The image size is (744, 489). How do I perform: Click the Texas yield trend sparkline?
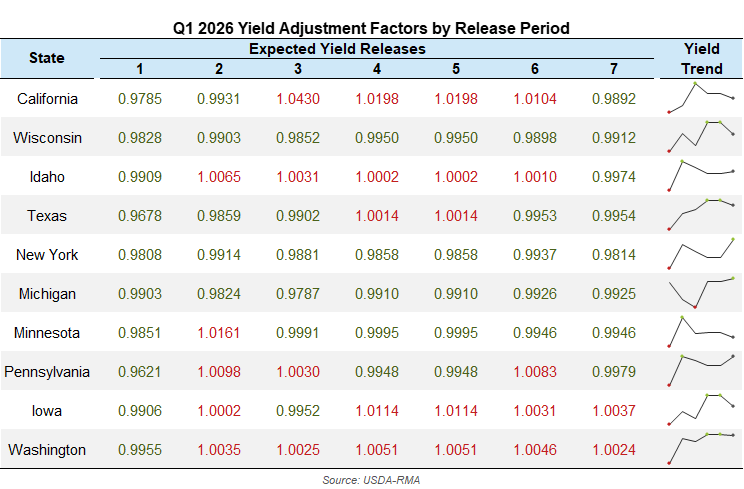point(701,215)
